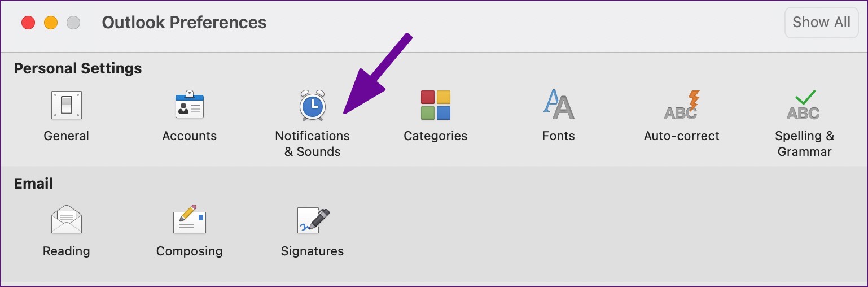Open the Accounts ID badge icon
Viewport: 868px width, 287px height.
(x=190, y=105)
